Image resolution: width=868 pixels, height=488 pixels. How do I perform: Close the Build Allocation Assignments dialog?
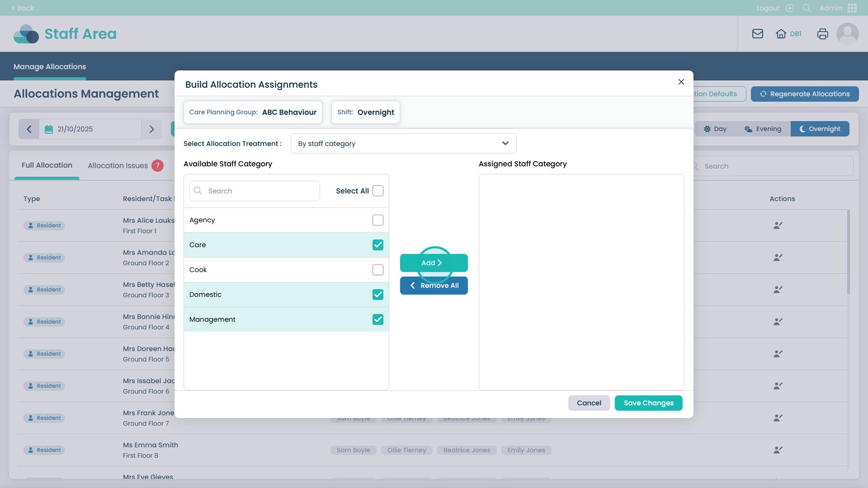681,82
